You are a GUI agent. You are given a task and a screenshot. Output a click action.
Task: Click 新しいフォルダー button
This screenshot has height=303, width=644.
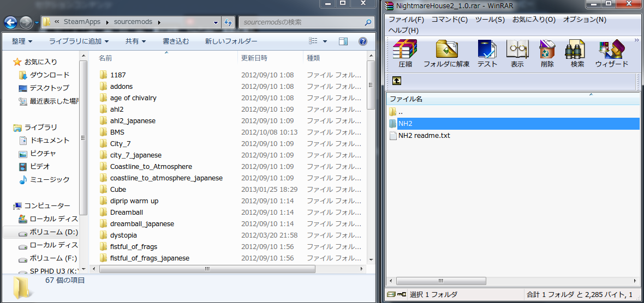coord(231,41)
